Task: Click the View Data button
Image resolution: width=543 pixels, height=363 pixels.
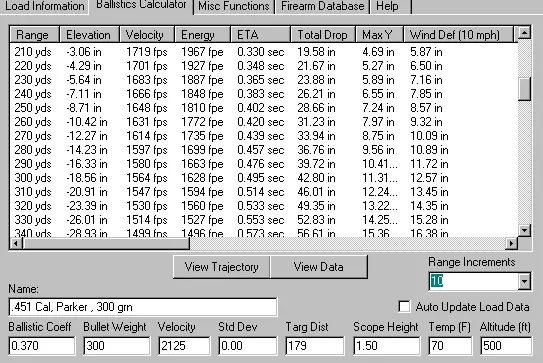Action: pos(319,267)
